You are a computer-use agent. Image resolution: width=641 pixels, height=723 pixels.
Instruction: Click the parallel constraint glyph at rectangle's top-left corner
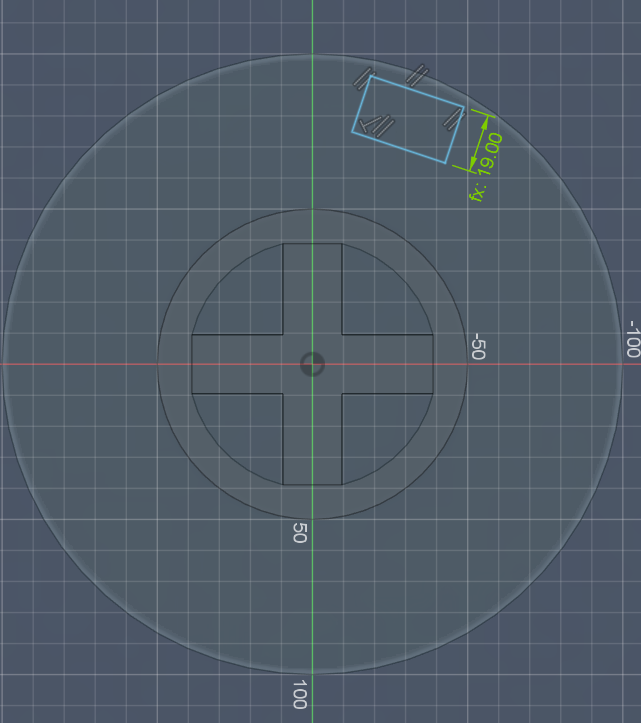point(364,78)
